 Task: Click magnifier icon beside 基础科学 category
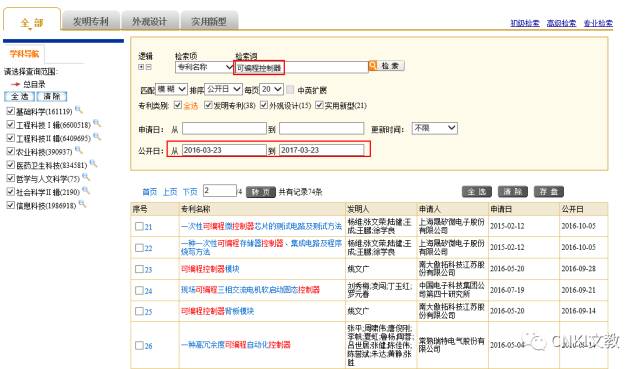(78, 109)
